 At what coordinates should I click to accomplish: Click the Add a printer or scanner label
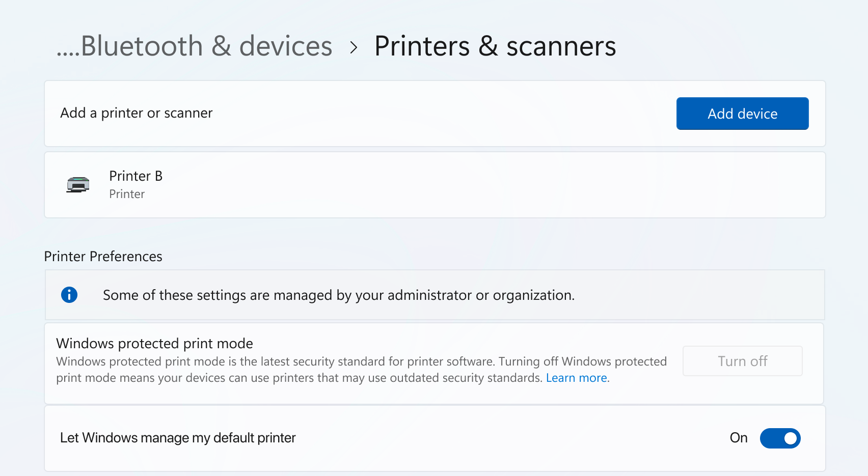click(x=136, y=113)
